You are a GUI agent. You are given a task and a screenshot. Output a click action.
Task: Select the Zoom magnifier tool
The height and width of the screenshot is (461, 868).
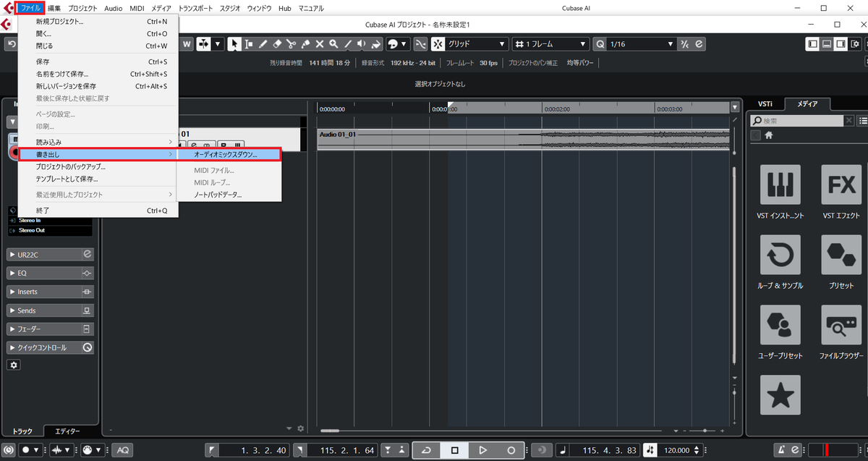click(x=333, y=44)
